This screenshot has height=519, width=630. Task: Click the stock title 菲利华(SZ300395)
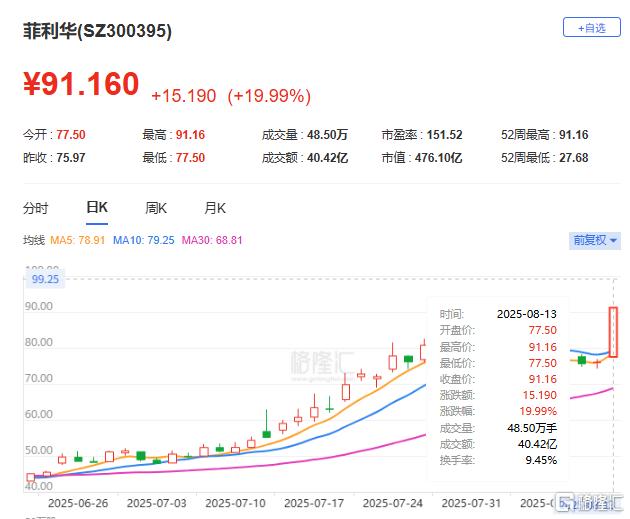98,31
